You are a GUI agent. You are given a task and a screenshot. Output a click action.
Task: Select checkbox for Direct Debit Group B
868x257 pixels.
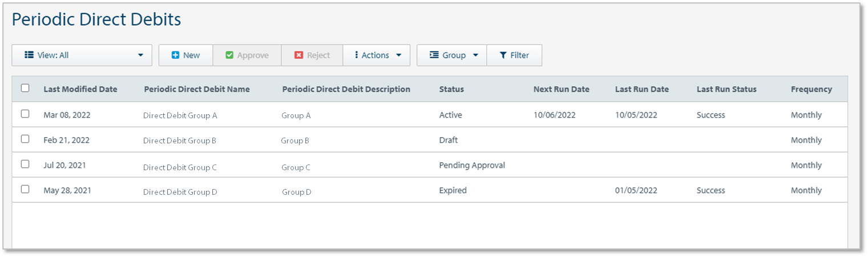click(25, 139)
